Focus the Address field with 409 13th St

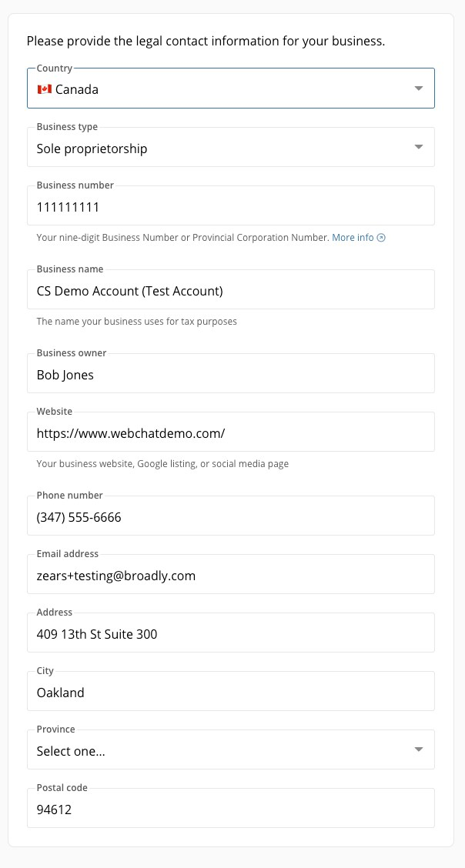click(x=231, y=633)
